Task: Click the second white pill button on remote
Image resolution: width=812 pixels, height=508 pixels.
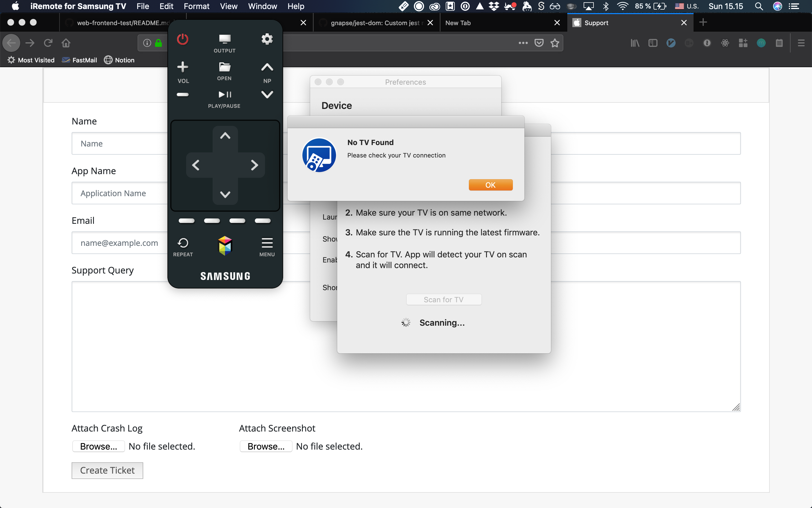Action: click(212, 221)
